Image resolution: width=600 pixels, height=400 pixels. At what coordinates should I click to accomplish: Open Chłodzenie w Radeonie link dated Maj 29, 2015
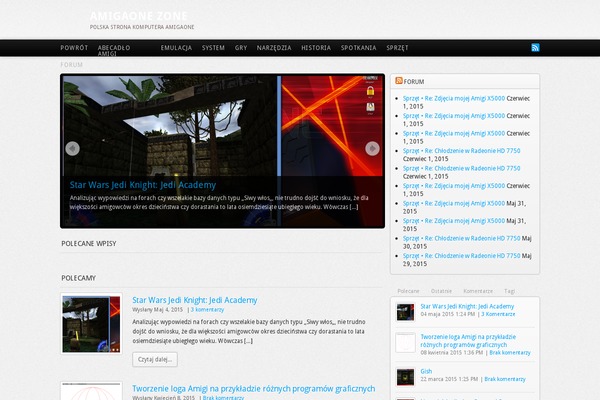pyautogui.click(x=461, y=256)
